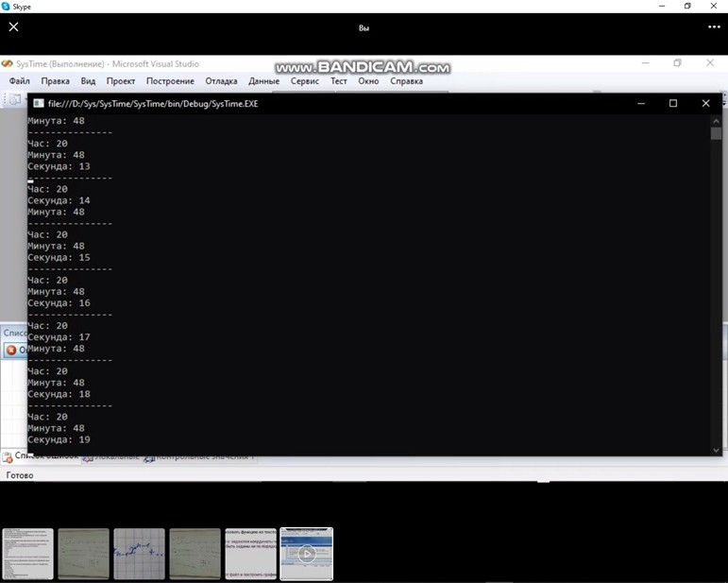Open the Файл menu in Visual Studio
Image resolution: width=728 pixels, height=583 pixels.
[20, 81]
